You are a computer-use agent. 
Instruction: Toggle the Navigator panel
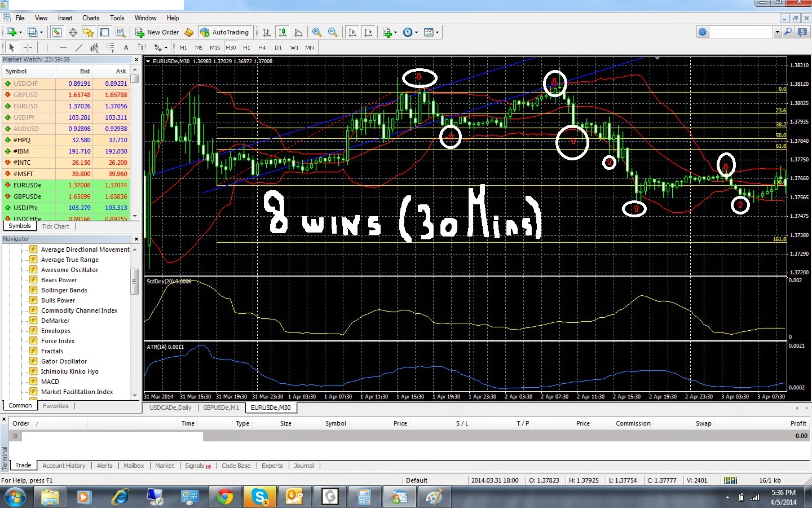(89, 32)
